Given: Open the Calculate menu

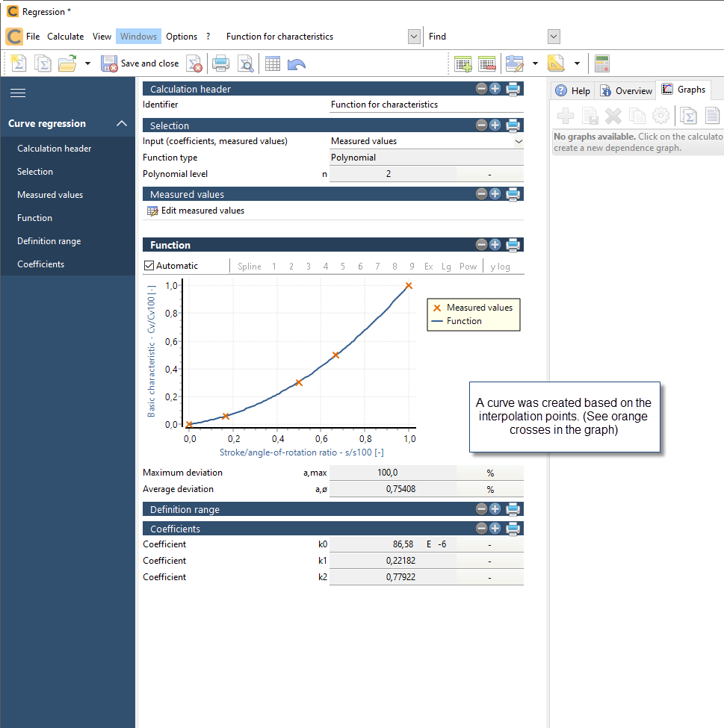Looking at the screenshot, I should point(65,36).
